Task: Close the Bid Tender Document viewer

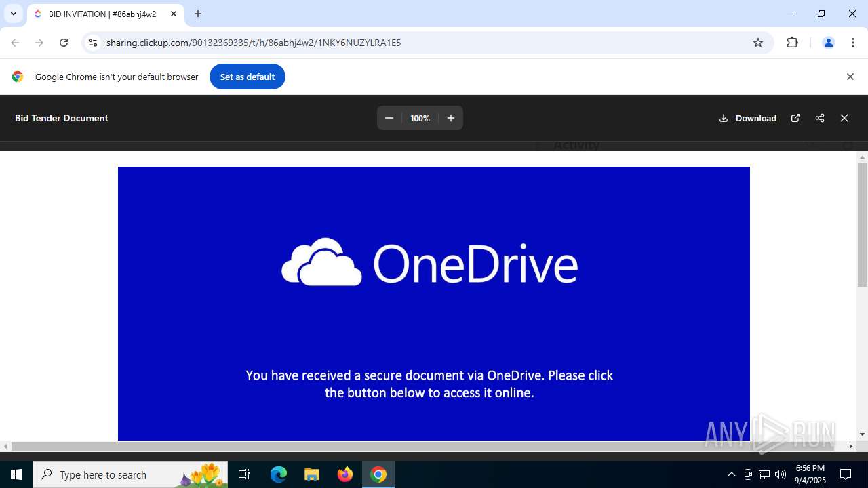Action: tap(844, 118)
